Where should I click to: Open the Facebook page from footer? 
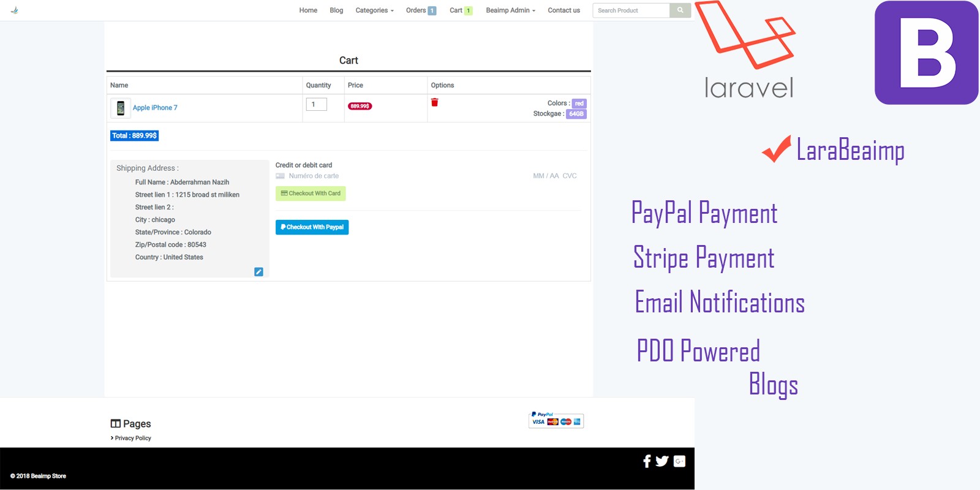[647, 461]
